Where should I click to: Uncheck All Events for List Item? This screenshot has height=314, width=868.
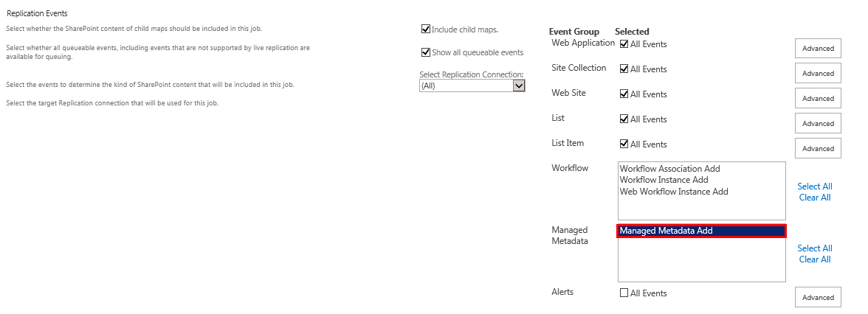point(624,144)
